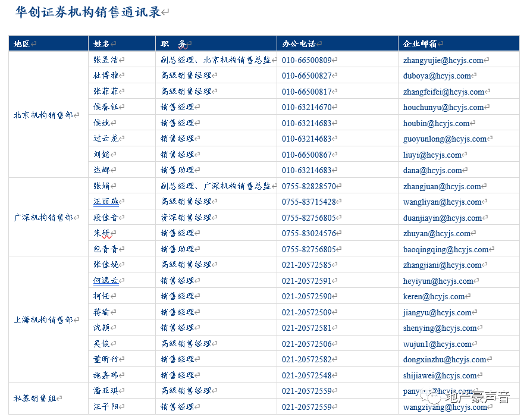This screenshot has height=420, width=527.
Task: Select email duboya@hcyjs.com
Action: pos(437,76)
